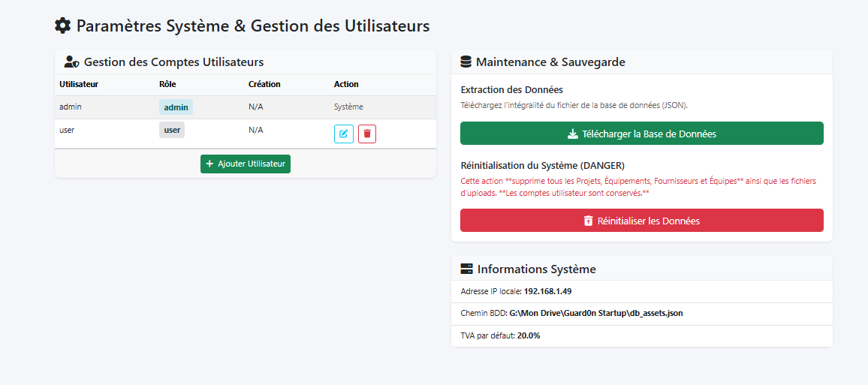Image resolution: width=868 pixels, height=385 pixels.
Task: Click the Action column header
Action: (x=346, y=84)
